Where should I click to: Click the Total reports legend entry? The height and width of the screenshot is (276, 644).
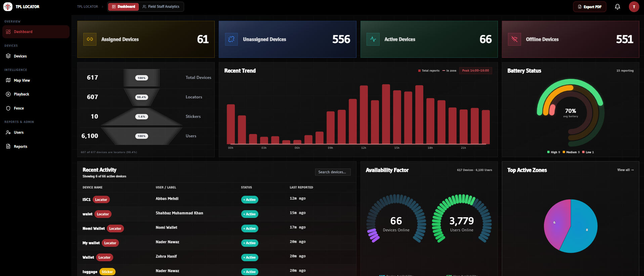(429, 71)
